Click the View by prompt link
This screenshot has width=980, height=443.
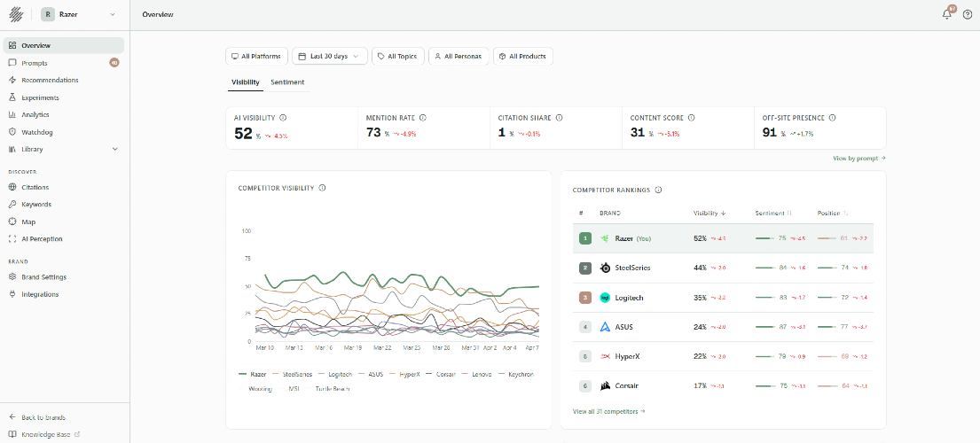tap(858, 158)
